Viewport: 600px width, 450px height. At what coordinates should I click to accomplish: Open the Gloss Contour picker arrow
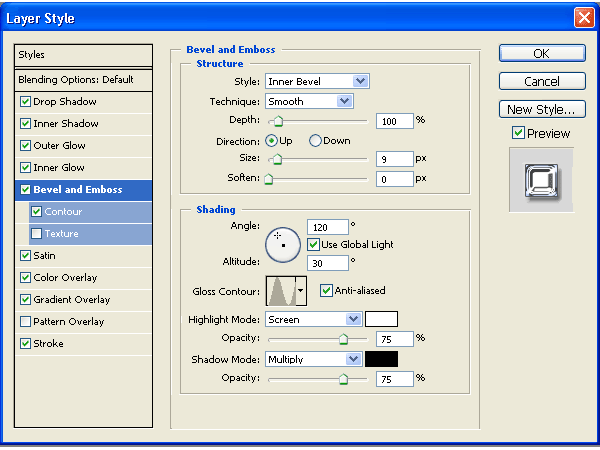point(301,291)
